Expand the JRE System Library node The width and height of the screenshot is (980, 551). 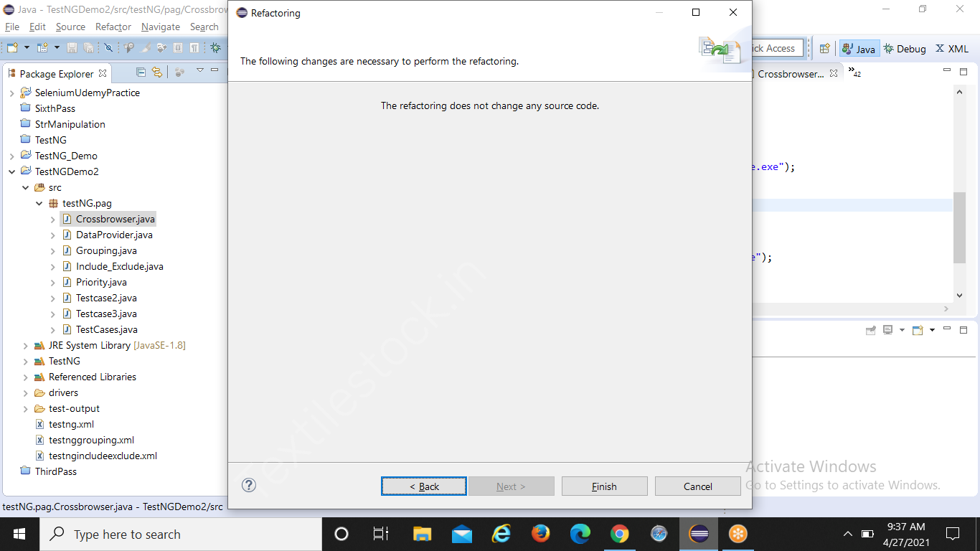(x=25, y=346)
